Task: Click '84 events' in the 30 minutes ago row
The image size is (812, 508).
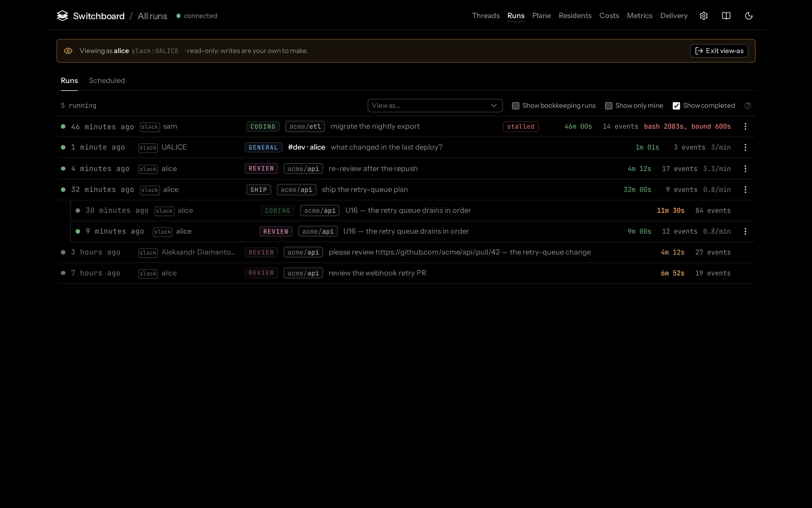Action: pos(713,210)
